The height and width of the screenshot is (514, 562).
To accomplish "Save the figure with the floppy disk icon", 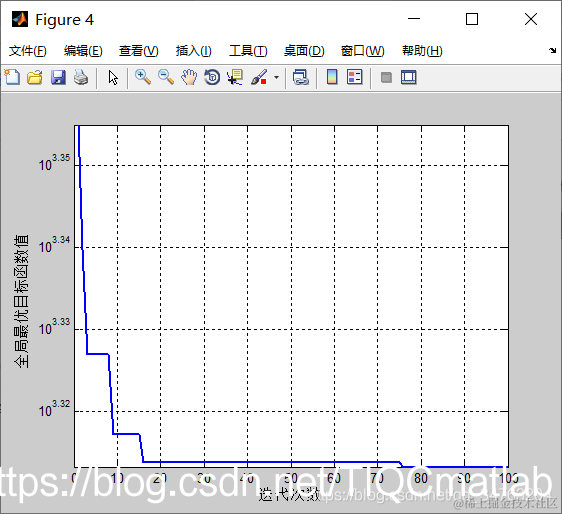I will [x=58, y=77].
